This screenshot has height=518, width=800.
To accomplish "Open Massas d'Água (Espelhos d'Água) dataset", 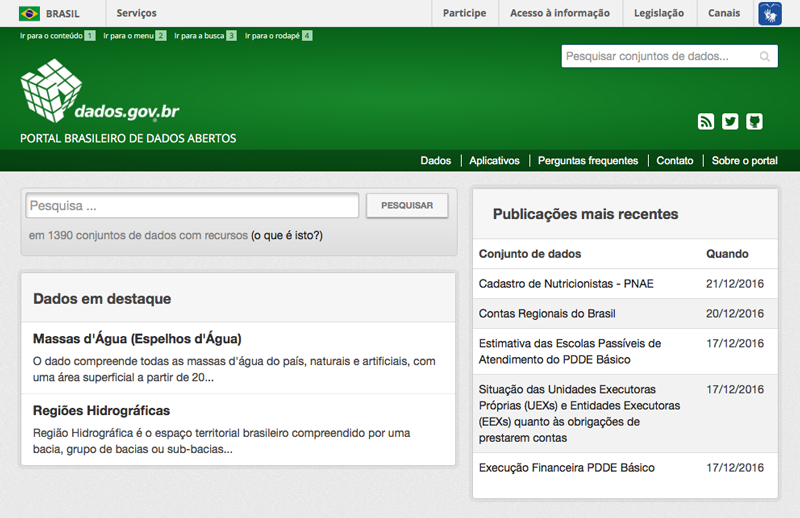I will tap(137, 339).
